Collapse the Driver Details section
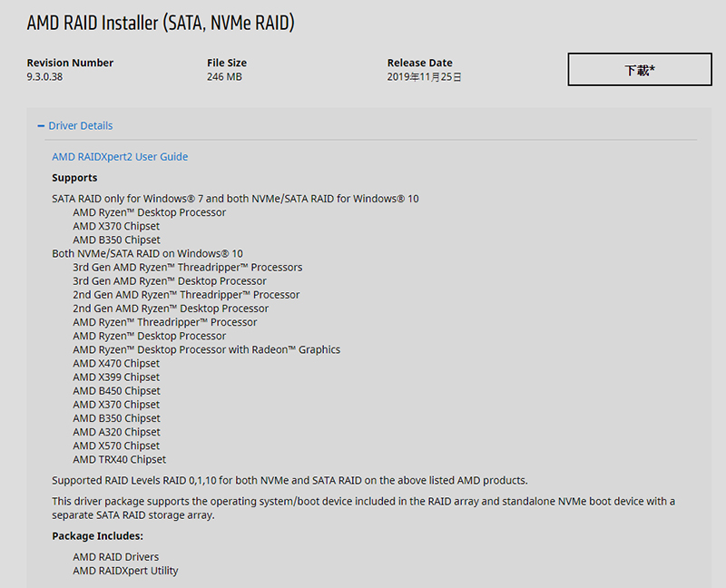Viewport: 726px width, 588px height. [x=75, y=125]
